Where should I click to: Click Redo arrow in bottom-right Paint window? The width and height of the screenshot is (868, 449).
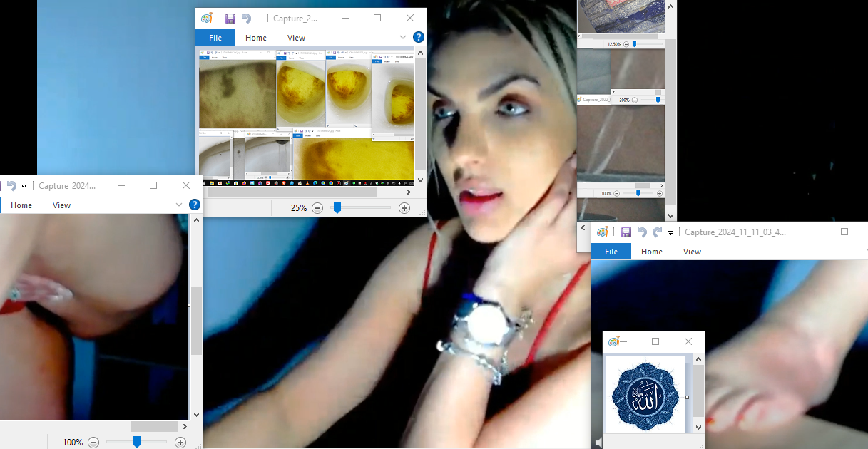point(657,232)
